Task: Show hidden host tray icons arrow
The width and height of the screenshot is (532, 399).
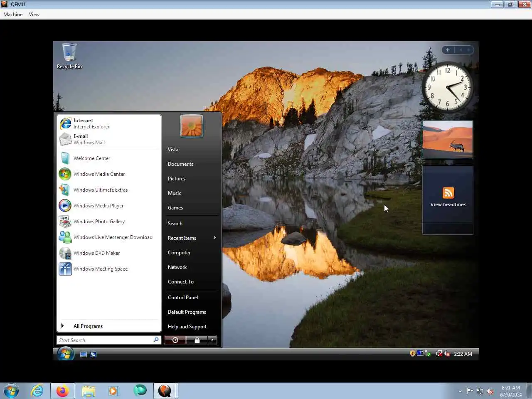Action: click(x=460, y=391)
